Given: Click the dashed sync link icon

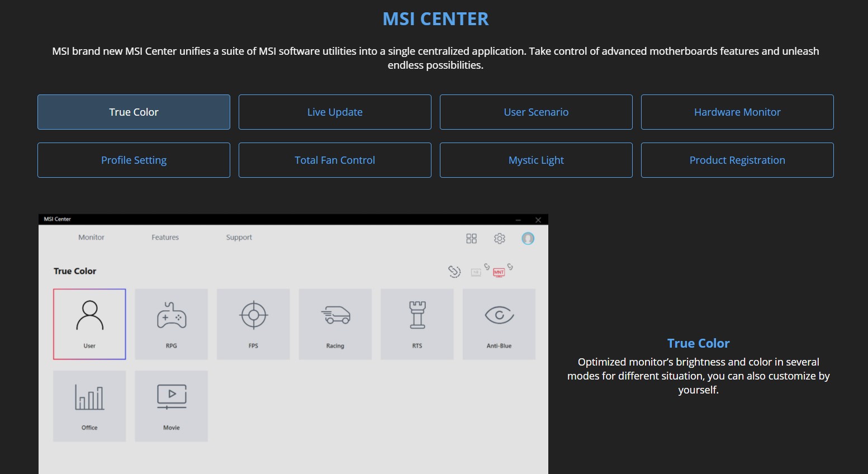Looking at the screenshot, I should point(454,272).
